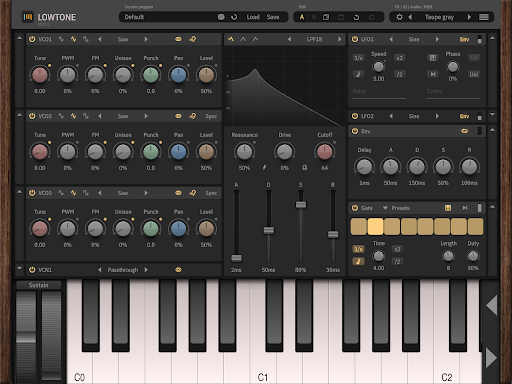Screen dimensions: 512x384
Task: Select the sine waveform icon for VCO1
Action: [x=61, y=39]
